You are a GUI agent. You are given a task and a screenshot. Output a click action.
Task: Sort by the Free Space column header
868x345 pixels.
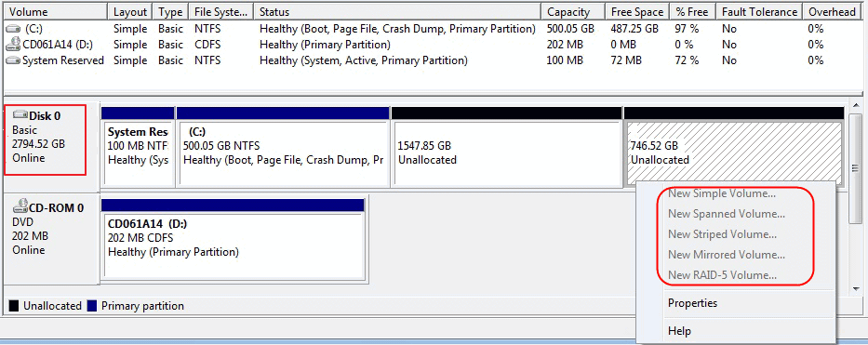pos(637,11)
